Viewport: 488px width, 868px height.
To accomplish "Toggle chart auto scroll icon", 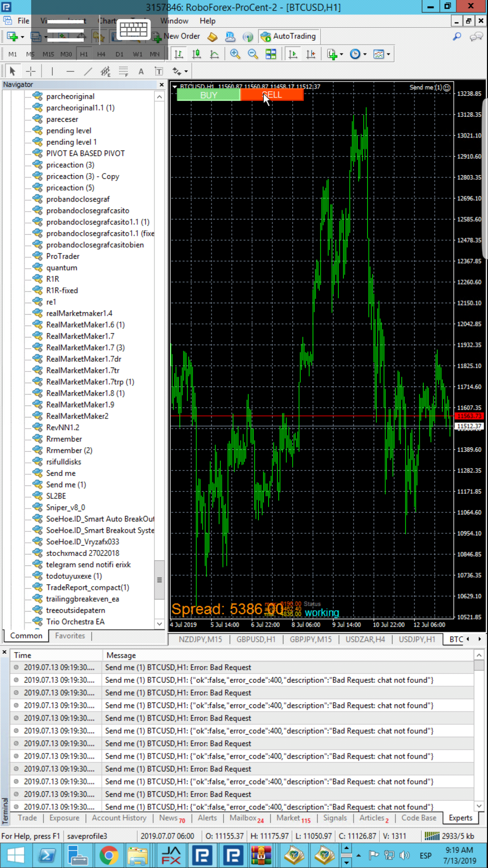I will click(x=293, y=54).
